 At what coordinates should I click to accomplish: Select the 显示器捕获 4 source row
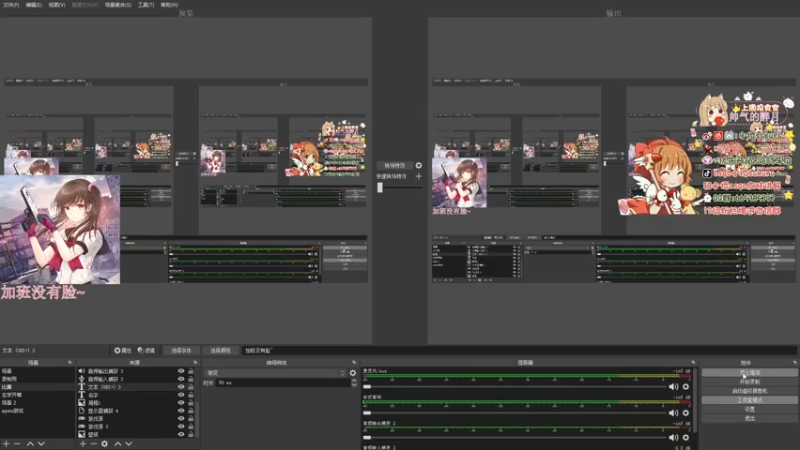[x=136, y=411]
